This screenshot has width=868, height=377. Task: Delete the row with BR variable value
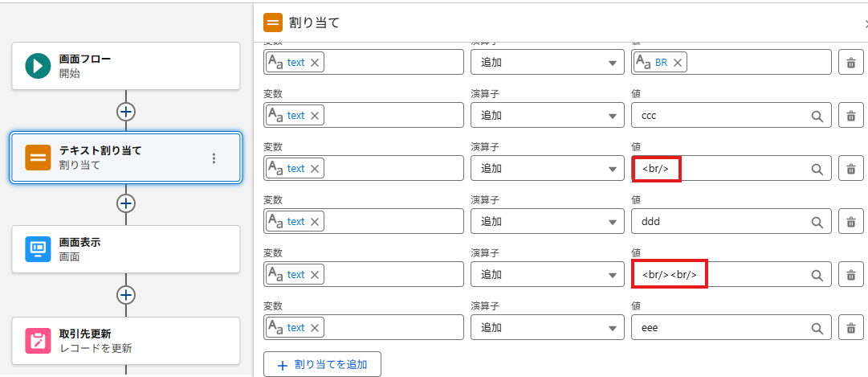pyautogui.click(x=850, y=63)
